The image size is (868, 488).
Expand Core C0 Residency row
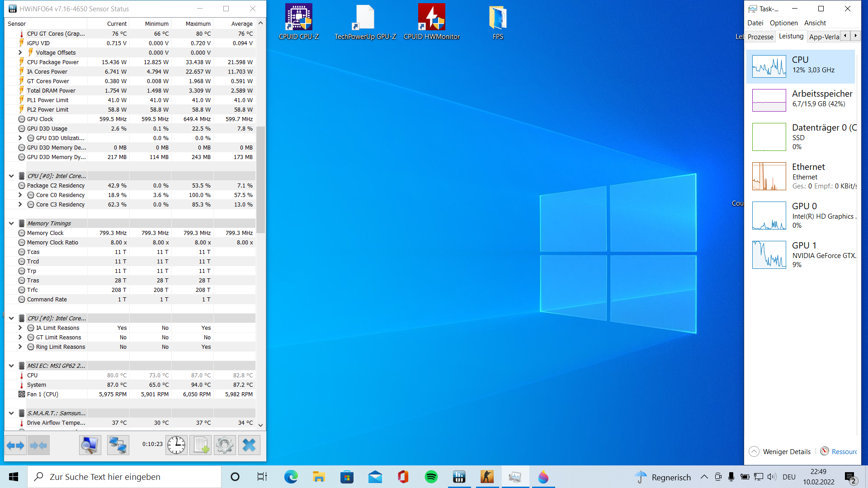pyautogui.click(x=20, y=195)
